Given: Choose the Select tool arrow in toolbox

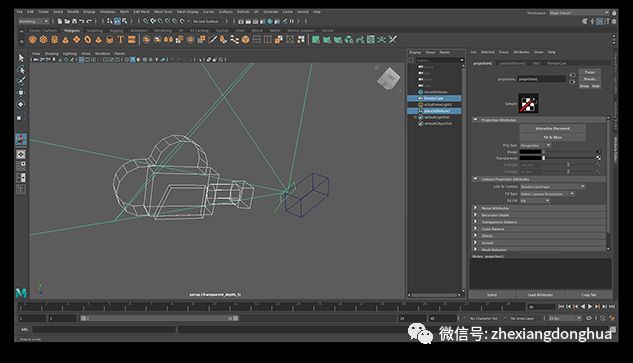Looking at the screenshot, I should 21,57.
